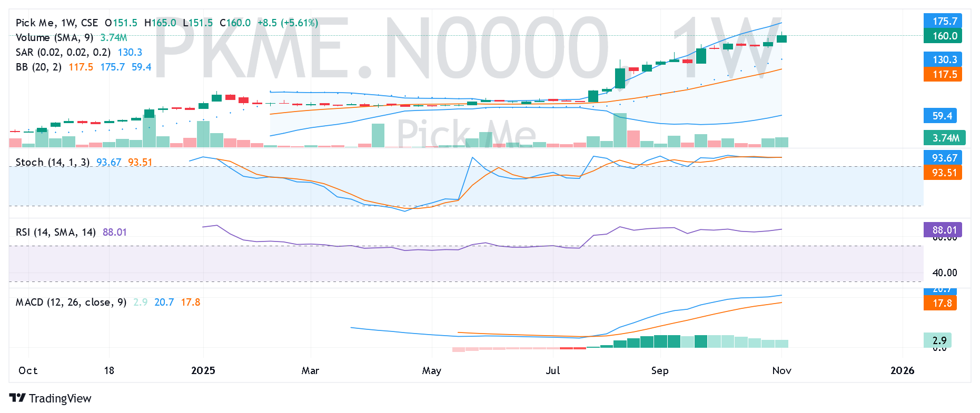Click the blue 93.67 Stoch axis tag
The width and height of the screenshot is (980, 413).
point(943,158)
